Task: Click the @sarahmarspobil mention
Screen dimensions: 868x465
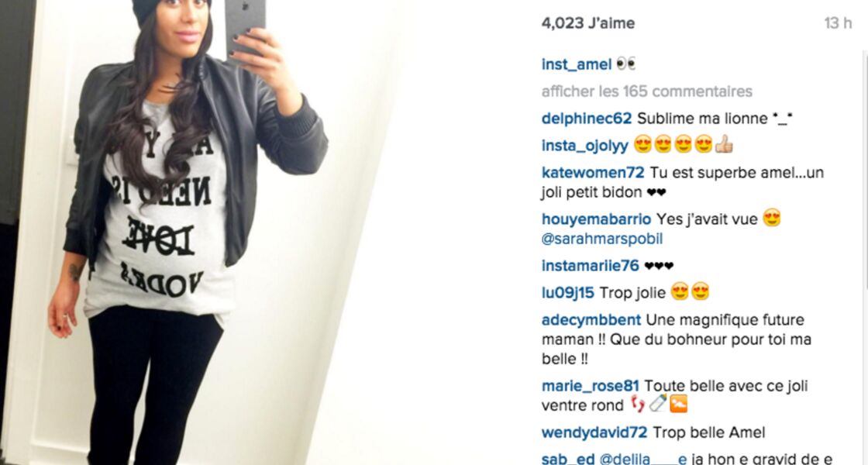Action: tap(601, 239)
